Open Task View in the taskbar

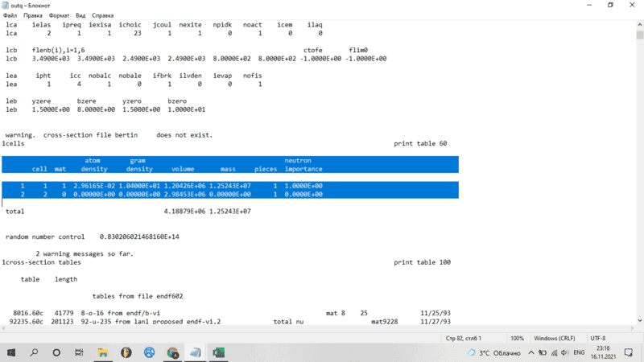coord(80,352)
